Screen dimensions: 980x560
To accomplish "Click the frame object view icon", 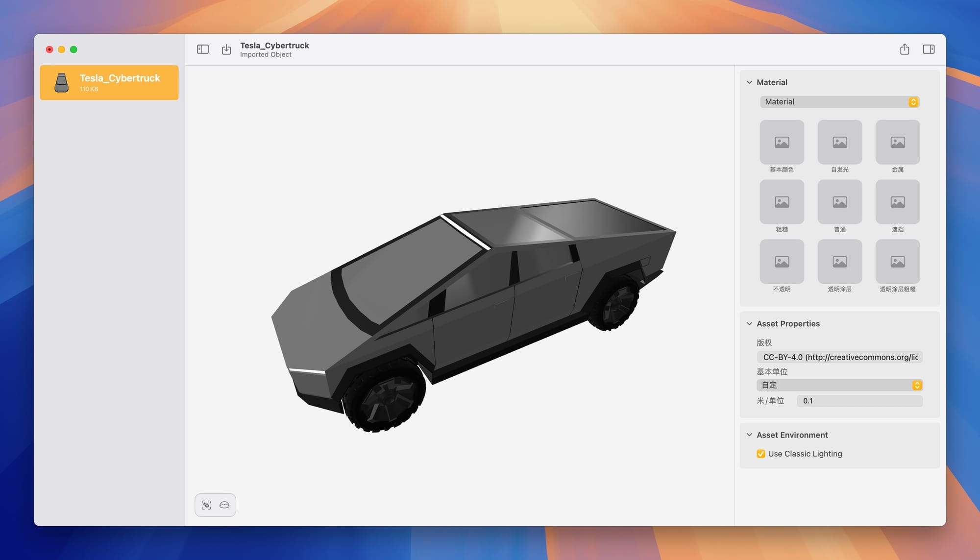I will pos(206,505).
